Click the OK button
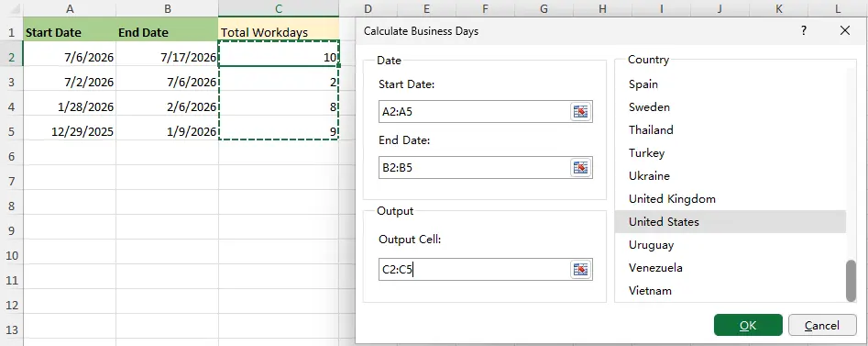The height and width of the screenshot is (346, 868). click(x=748, y=326)
